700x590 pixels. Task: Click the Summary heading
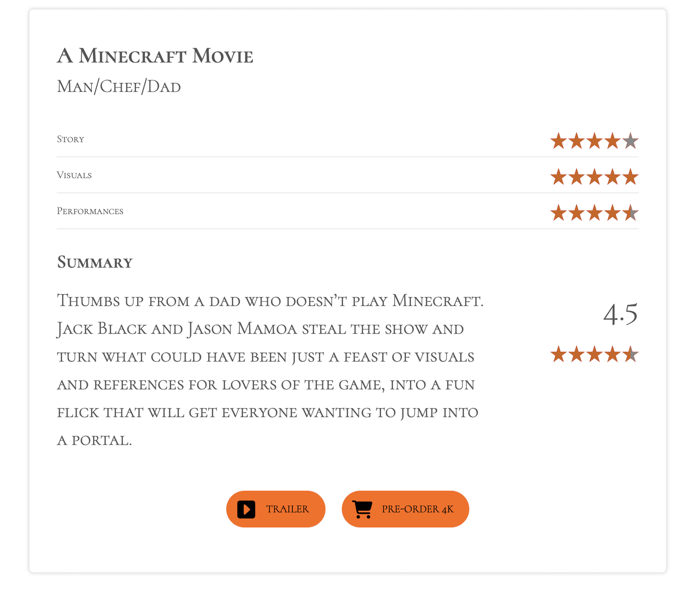[94, 263]
